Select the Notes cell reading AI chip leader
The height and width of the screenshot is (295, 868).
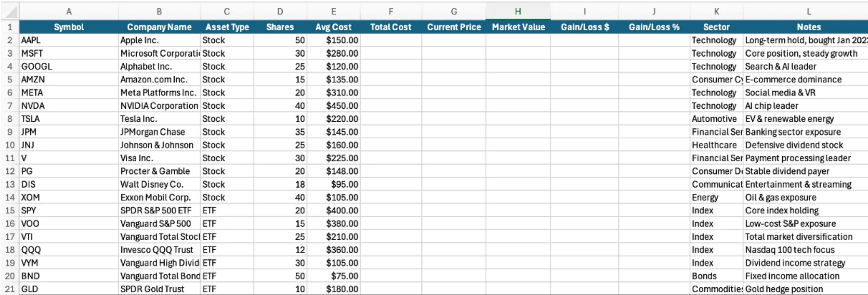pos(805,105)
